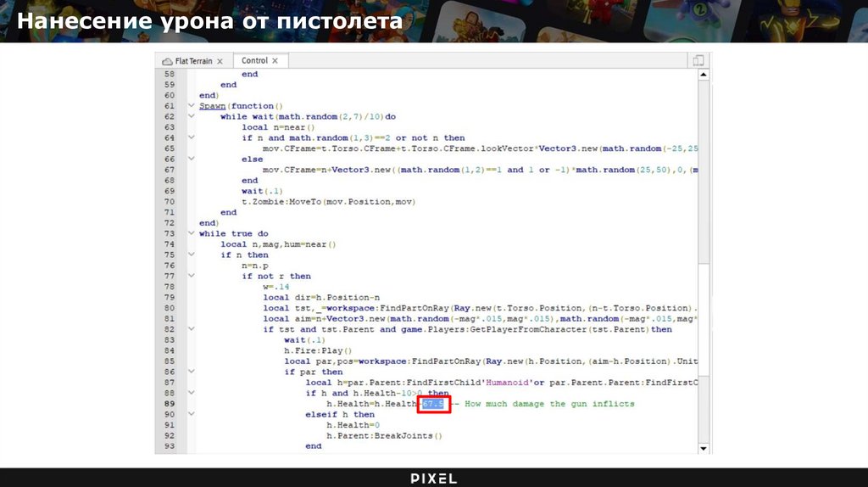Click 'local n=near()' on line 63
Image resolution: width=868 pixels, height=487 pixels.
[278, 127]
